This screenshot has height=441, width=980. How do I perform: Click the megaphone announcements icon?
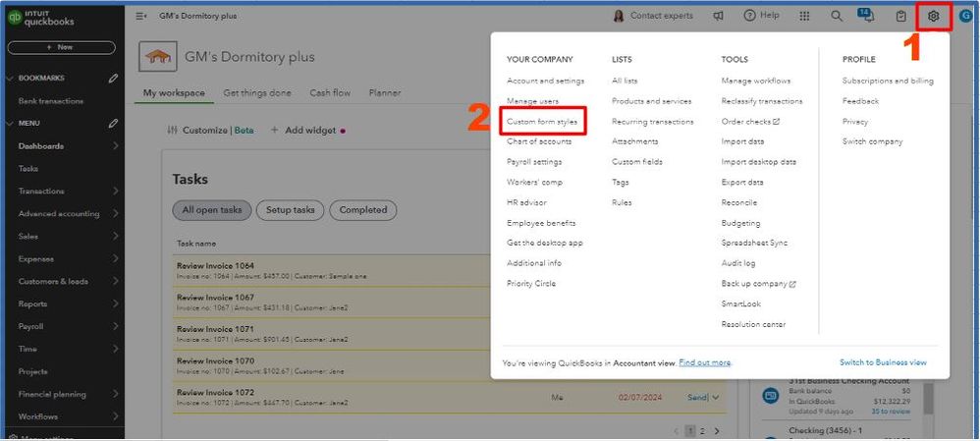point(718,17)
